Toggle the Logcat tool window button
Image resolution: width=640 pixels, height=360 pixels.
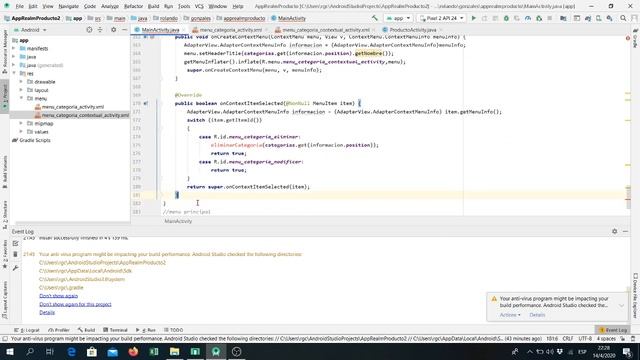click(27, 330)
